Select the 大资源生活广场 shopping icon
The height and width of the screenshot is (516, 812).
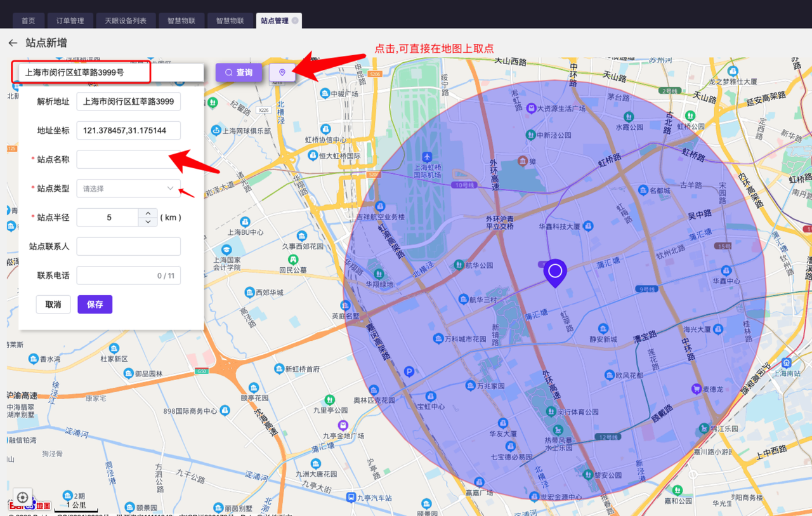pyautogui.click(x=530, y=109)
